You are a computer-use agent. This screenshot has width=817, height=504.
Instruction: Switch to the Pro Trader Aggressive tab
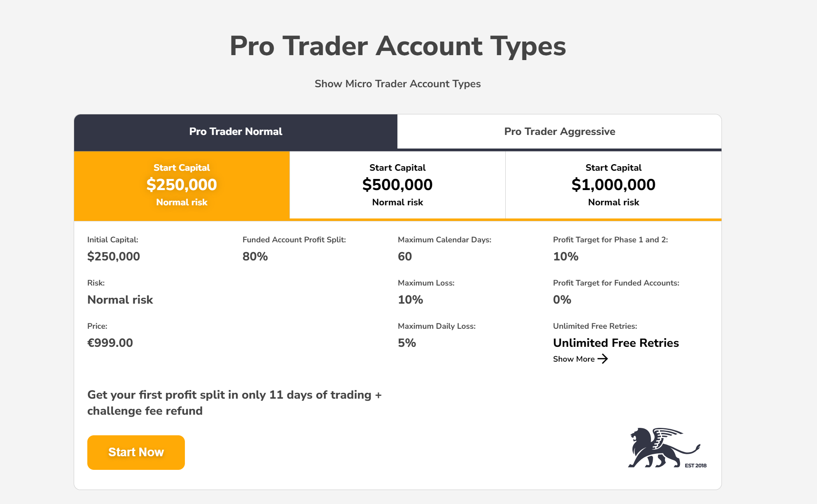pyautogui.click(x=560, y=132)
